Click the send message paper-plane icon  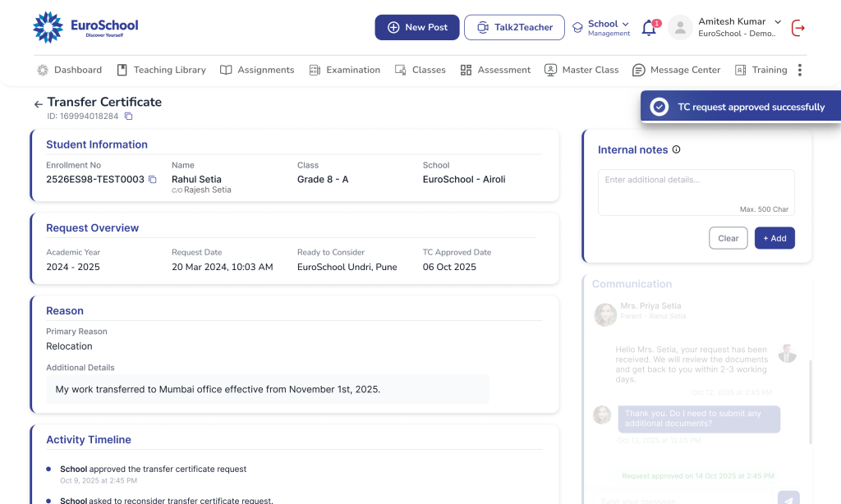788,498
